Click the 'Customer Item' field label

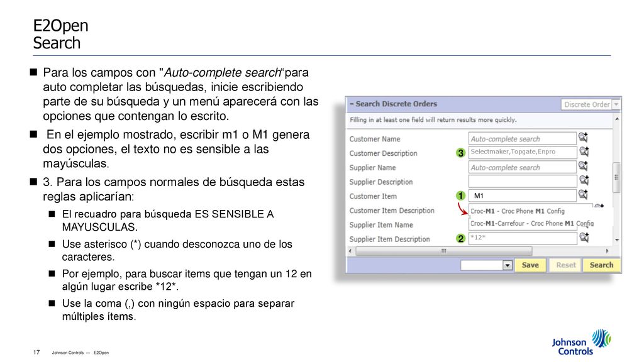pos(373,196)
